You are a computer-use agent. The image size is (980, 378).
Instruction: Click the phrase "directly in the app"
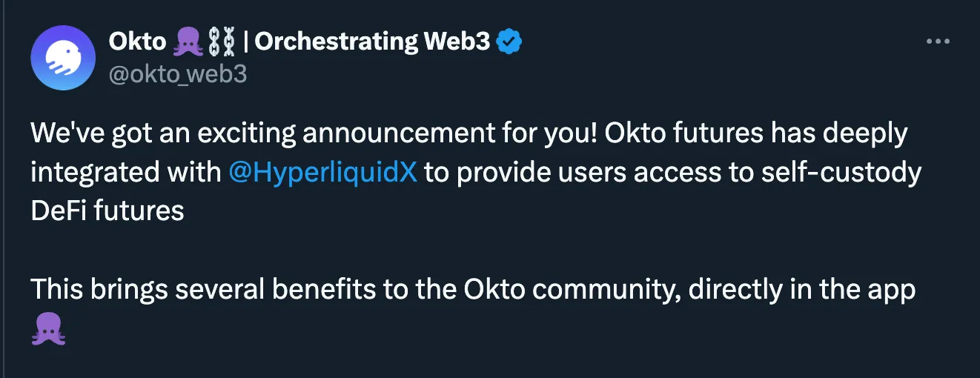[x=802, y=289]
